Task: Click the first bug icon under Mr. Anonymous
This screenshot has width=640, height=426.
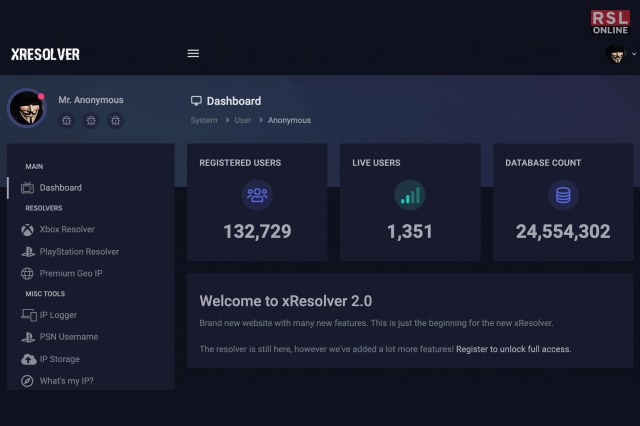Action: tap(67, 120)
